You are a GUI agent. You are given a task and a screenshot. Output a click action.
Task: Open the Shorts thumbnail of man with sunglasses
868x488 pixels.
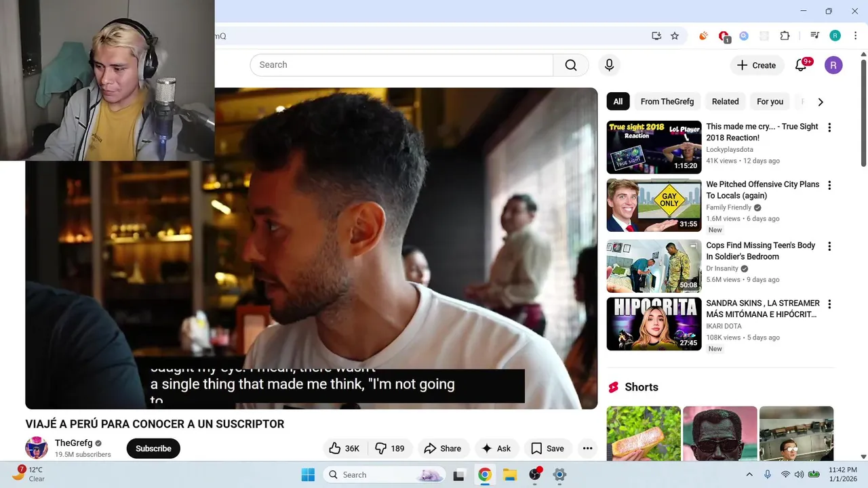720,433
